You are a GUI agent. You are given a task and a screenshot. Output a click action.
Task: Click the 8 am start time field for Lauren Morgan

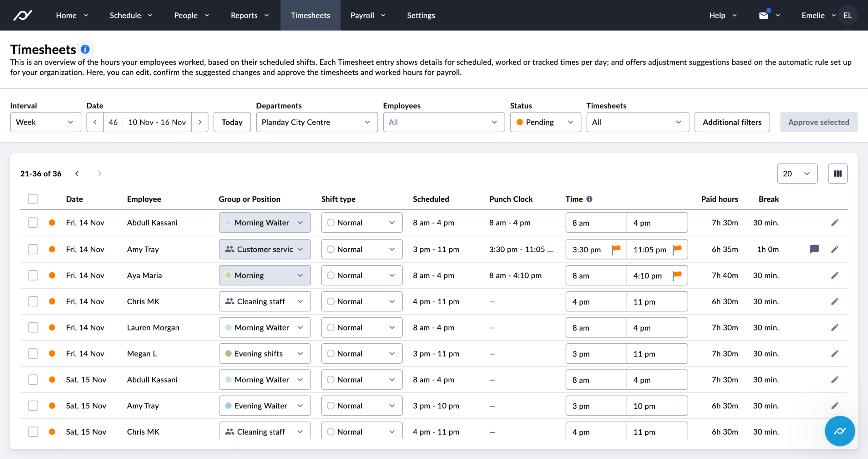click(x=596, y=328)
